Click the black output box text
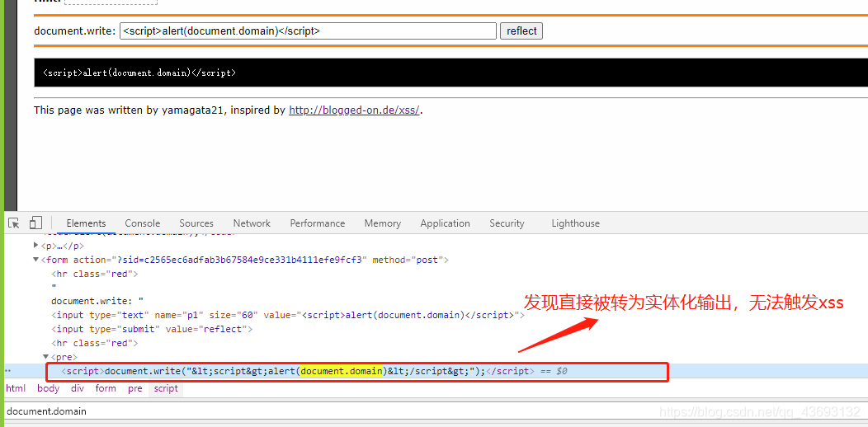The image size is (868, 427). coord(139,73)
